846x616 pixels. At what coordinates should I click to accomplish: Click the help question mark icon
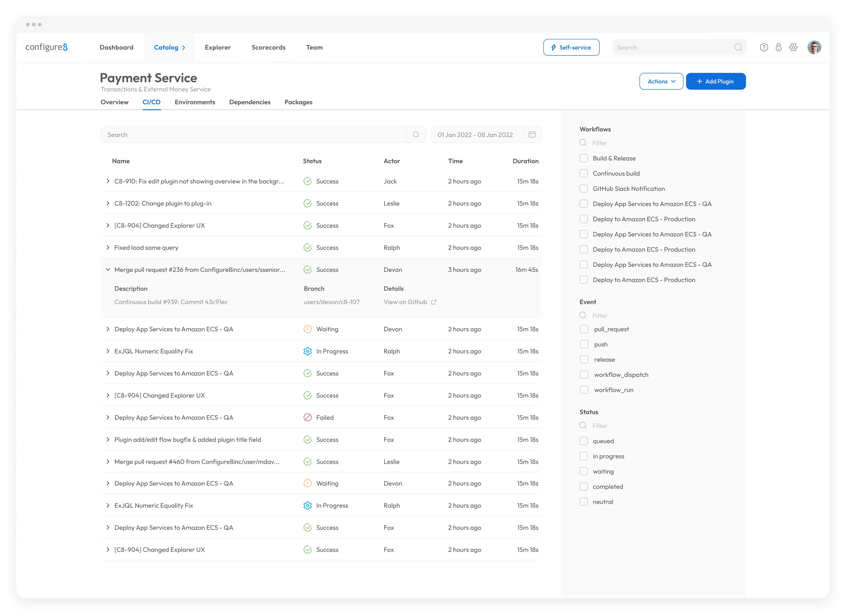[x=764, y=47]
